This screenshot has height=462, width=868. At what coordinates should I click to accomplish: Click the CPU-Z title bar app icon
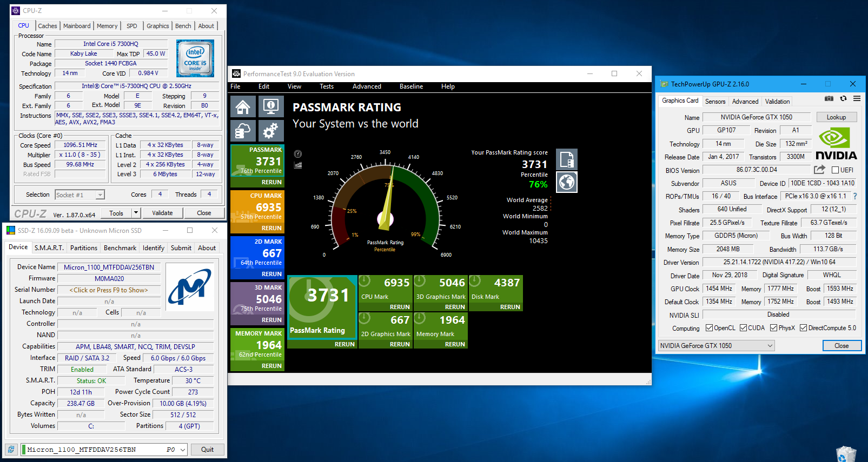pos(16,11)
